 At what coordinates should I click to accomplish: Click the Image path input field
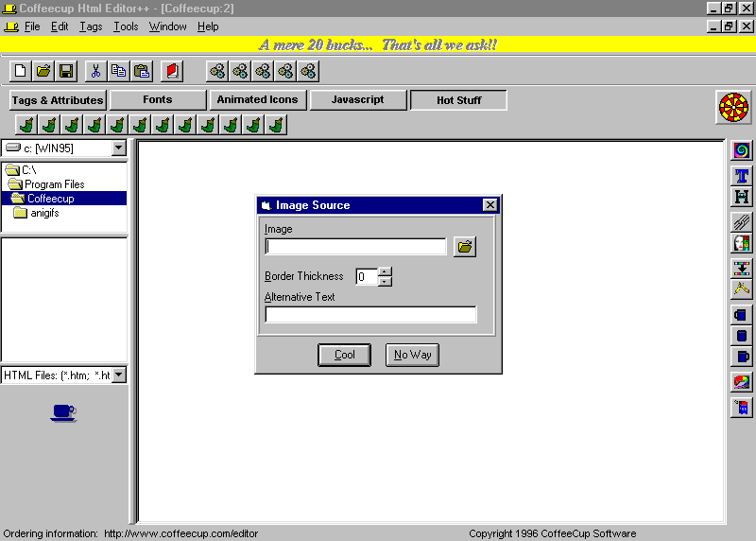(356, 247)
